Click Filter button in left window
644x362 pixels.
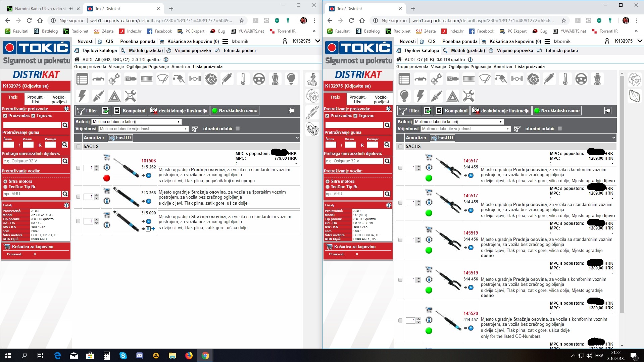pos(87,111)
